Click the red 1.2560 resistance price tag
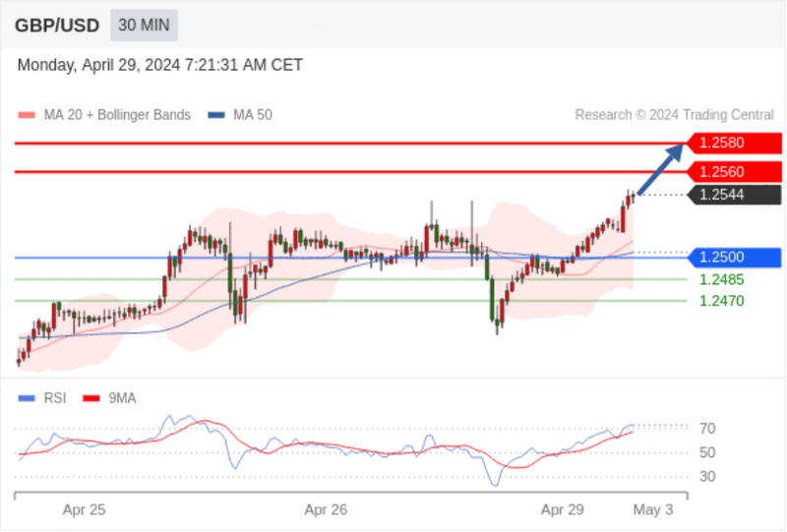This screenshot has height=532, width=787. click(734, 172)
